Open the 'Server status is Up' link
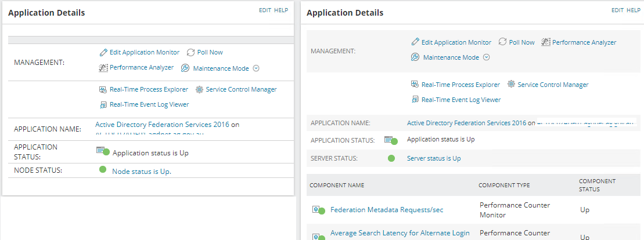The width and height of the screenshot is (644, 240). pos(434,158)
